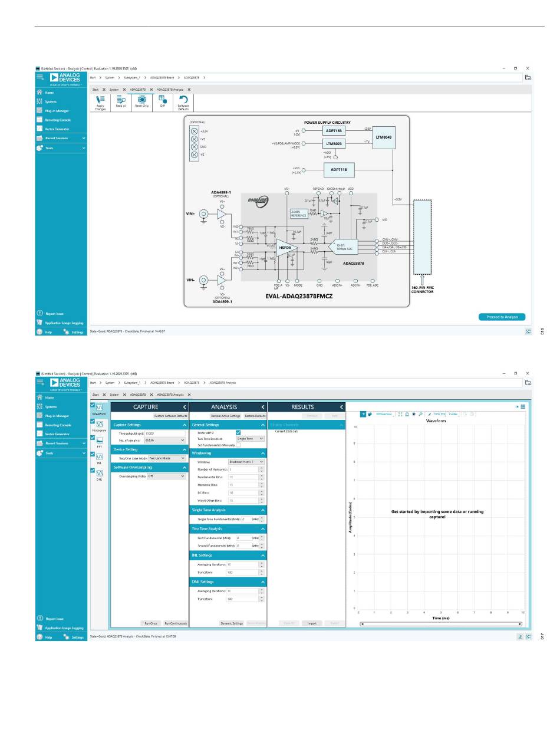Click the fit-to-screen arrows icon in the plot toolbar

click(400, 415)
